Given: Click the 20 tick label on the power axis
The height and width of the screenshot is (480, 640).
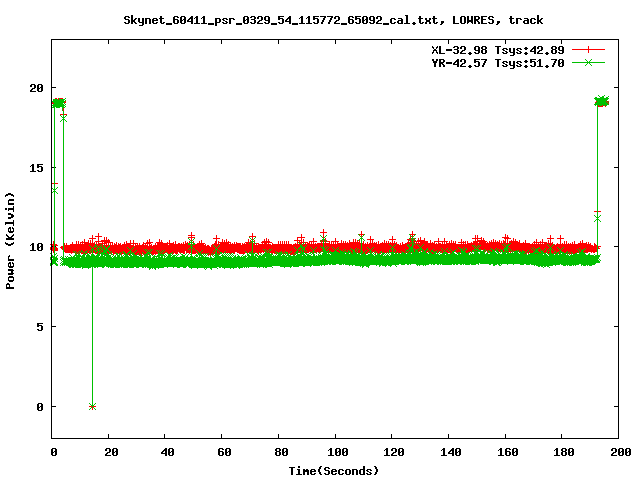Looking at the screenshot, I should [35, 87].
